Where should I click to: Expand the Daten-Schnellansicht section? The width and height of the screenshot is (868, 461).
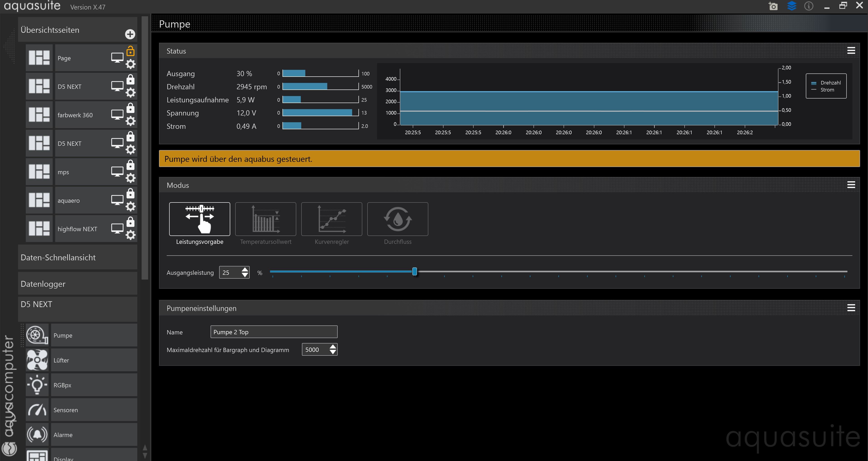78,257
